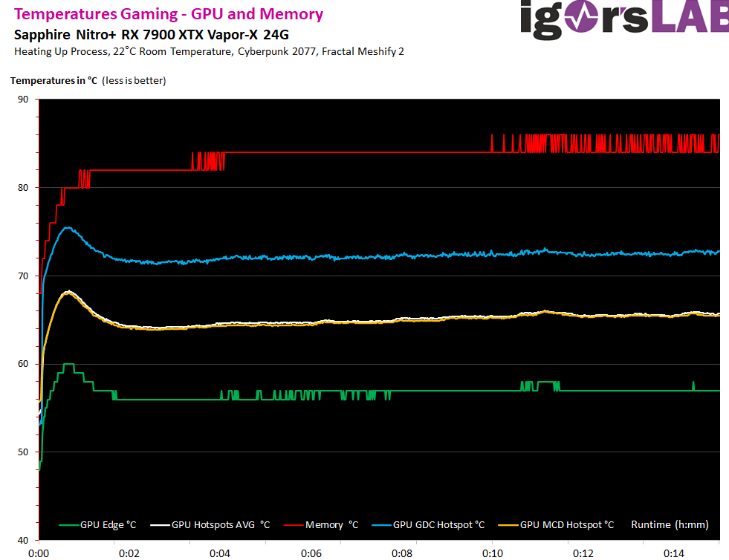Click the blue GDC Hotspot curve's peak
This screenshot has height=560, width=729.
68,228
